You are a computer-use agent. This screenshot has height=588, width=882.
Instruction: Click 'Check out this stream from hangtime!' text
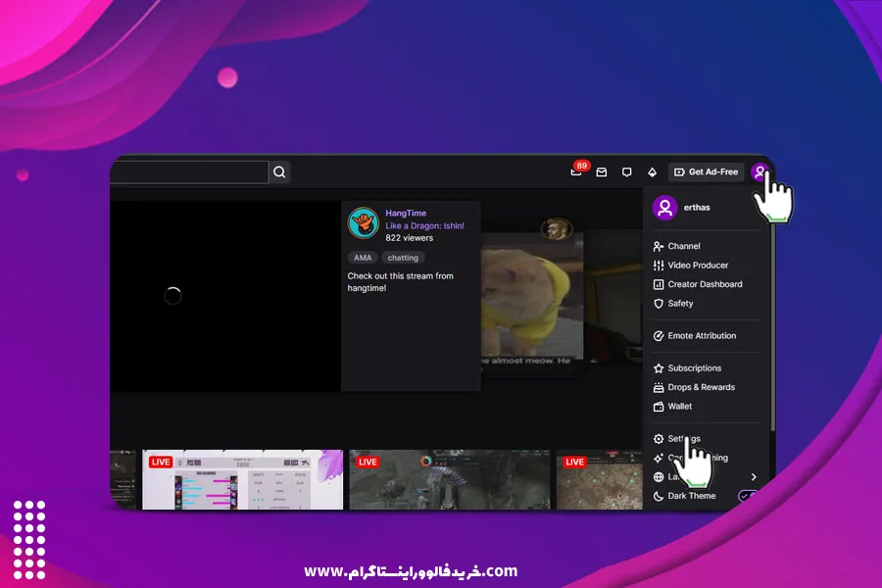[401, 282]
